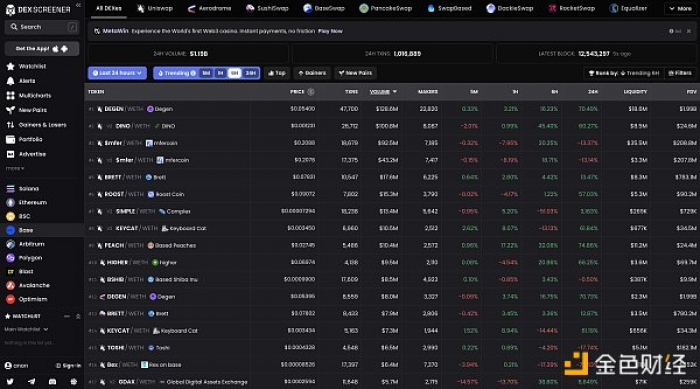Screen dimensions: 700x389
Task: Open the Telegram icon in sidebar footer
Action: pos(31,381)
